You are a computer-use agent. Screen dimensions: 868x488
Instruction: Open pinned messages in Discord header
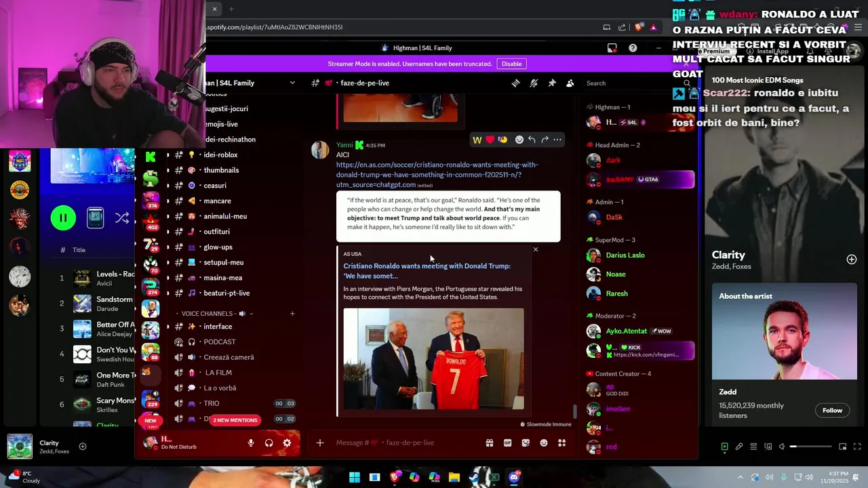point(552,83)
